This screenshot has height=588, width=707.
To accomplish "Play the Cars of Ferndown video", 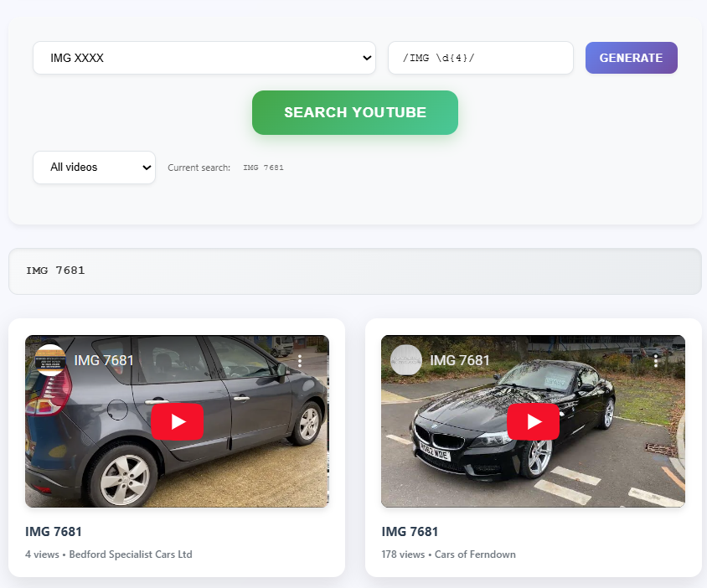I will (533, 421).
